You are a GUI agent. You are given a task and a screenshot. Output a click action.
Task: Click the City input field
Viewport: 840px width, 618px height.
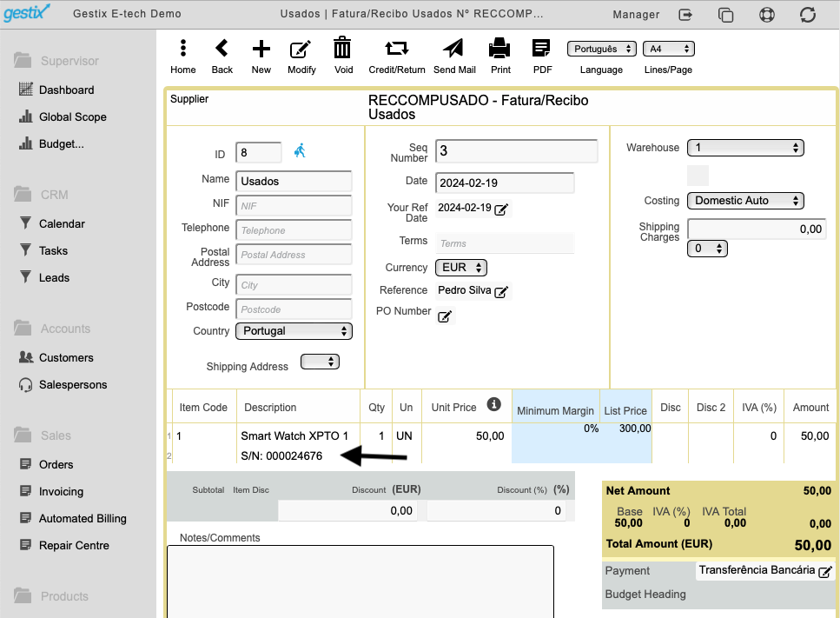294,284
